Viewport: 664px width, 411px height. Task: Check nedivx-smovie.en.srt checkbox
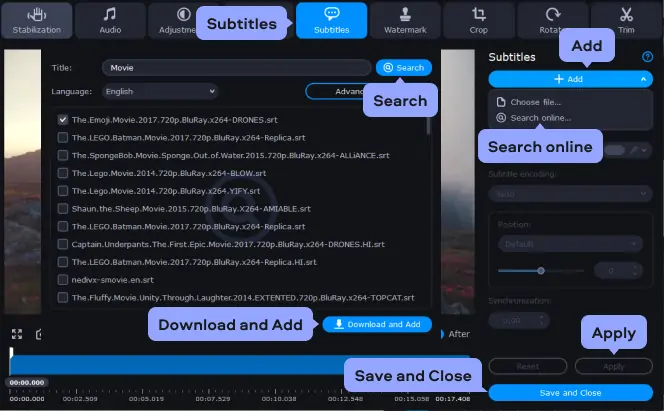tap(63, 280)
